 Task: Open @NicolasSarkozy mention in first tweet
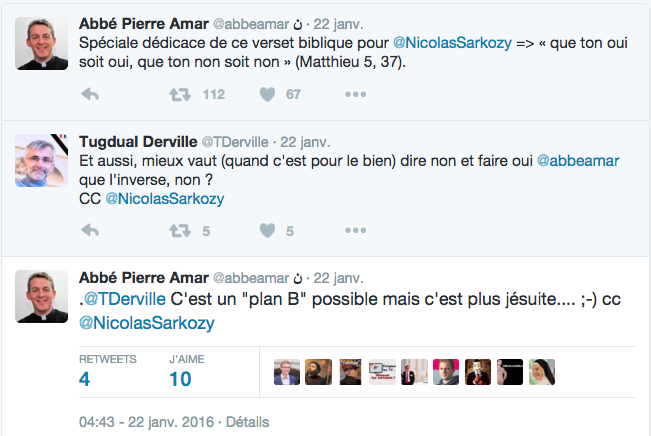coord(452,43)
